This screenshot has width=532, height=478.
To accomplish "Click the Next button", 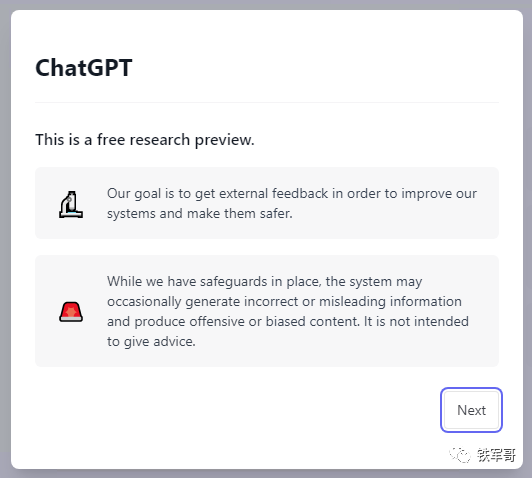I will (471, 410).
